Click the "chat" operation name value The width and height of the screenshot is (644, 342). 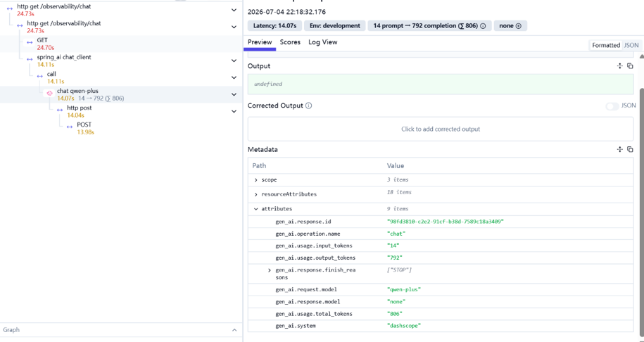coord(396,234)
